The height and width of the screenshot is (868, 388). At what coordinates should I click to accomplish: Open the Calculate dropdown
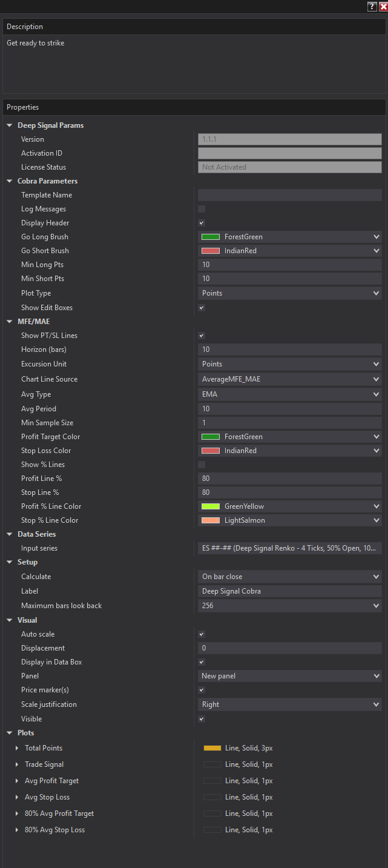pos(289,577)
